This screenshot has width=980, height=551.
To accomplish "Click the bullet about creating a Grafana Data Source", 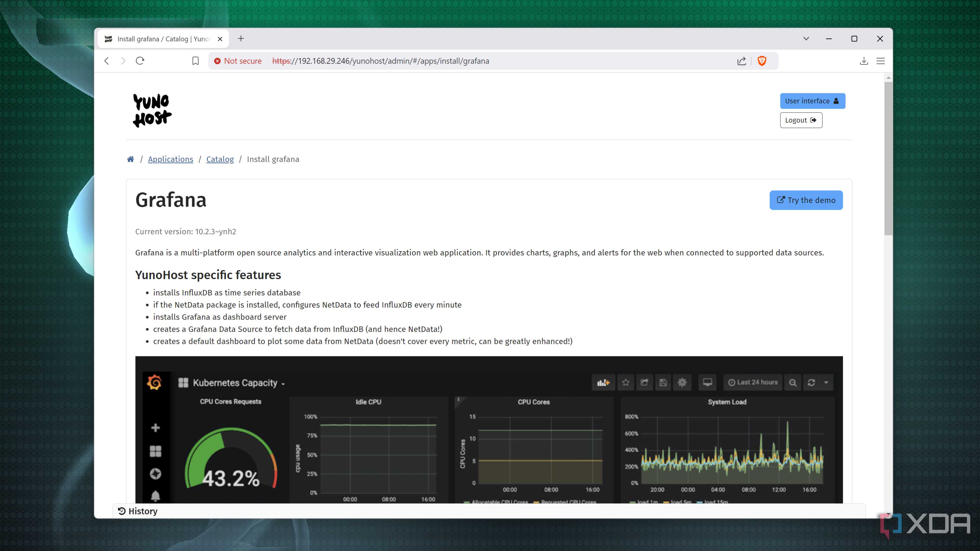I will [298, 329].
